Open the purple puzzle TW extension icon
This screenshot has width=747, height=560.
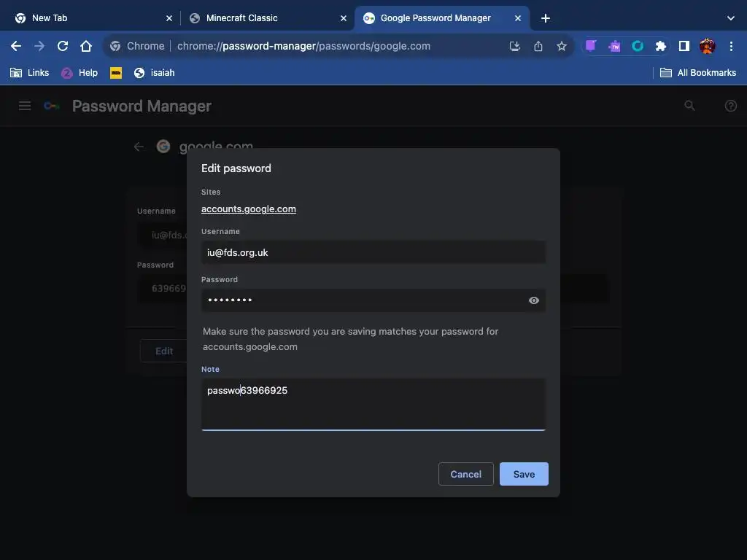pos(614,46)
